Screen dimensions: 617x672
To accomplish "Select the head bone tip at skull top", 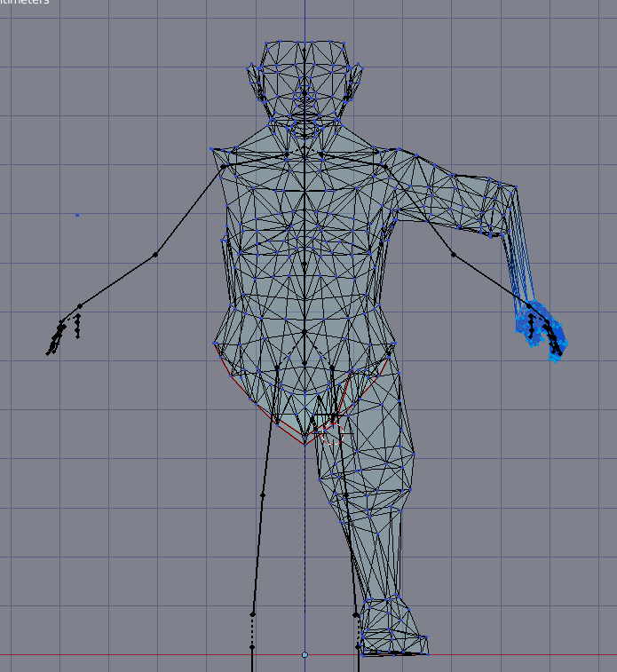I will click(x=305, y=50).
